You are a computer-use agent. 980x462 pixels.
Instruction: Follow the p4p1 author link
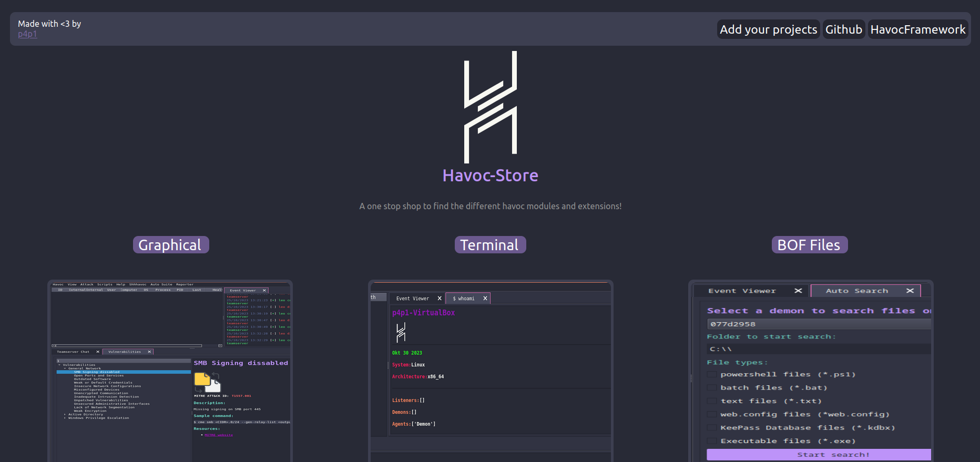coord(27,34)
